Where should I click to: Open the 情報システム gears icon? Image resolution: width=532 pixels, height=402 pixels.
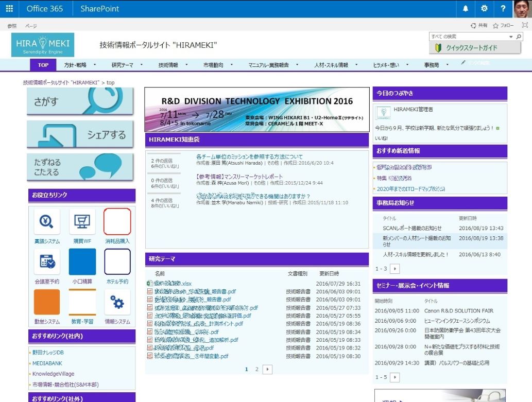117,302
